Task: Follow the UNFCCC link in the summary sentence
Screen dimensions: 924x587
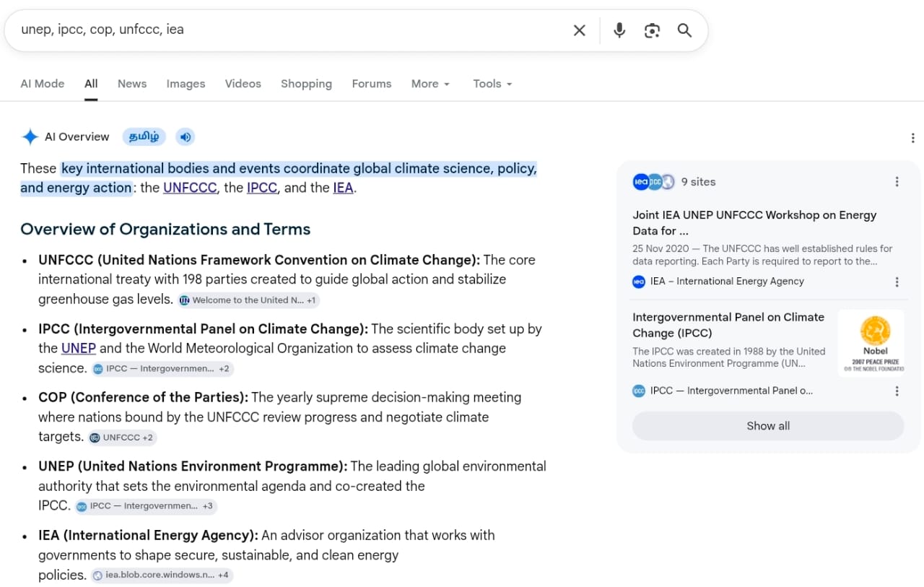Action: tap(190, 188)
